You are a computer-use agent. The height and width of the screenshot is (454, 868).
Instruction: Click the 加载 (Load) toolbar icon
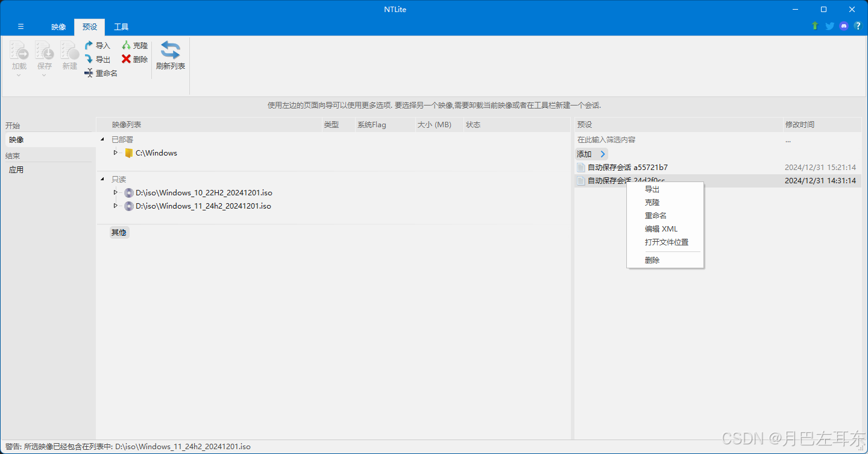[x=19, y=51]
